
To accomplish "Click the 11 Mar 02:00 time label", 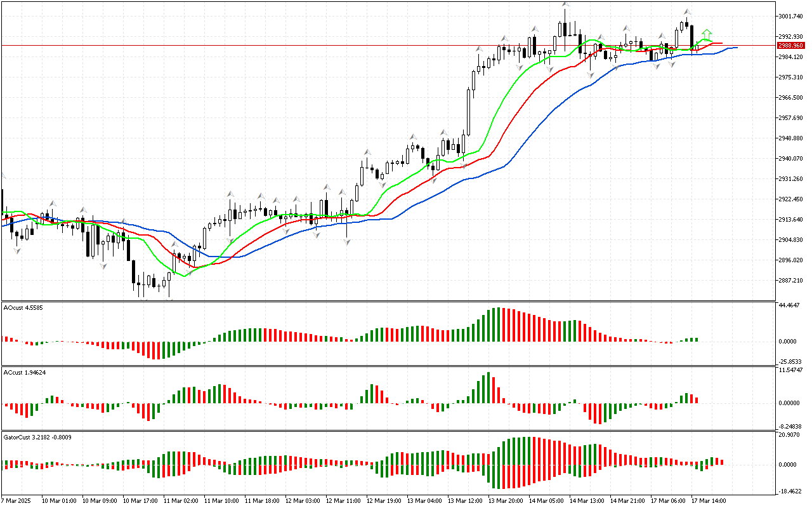I will 181,500.
